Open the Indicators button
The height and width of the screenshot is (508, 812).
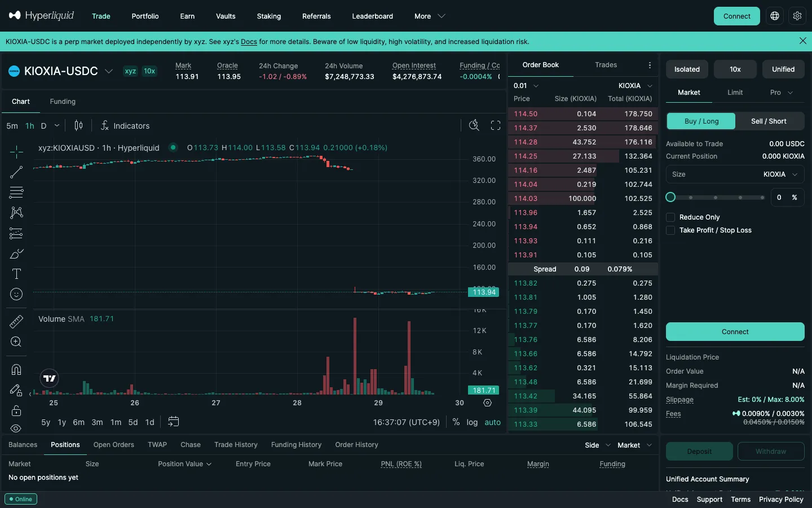125,125
